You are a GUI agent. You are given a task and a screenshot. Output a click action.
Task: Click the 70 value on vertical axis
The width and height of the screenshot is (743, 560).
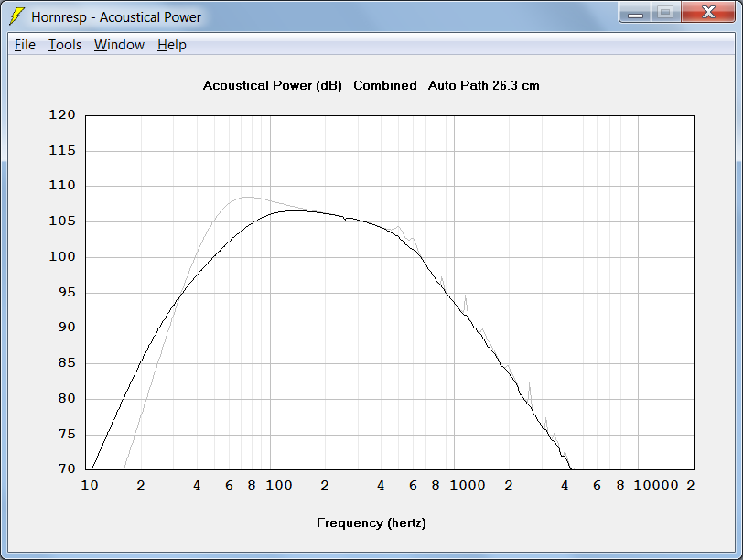(x=67, y=468)
